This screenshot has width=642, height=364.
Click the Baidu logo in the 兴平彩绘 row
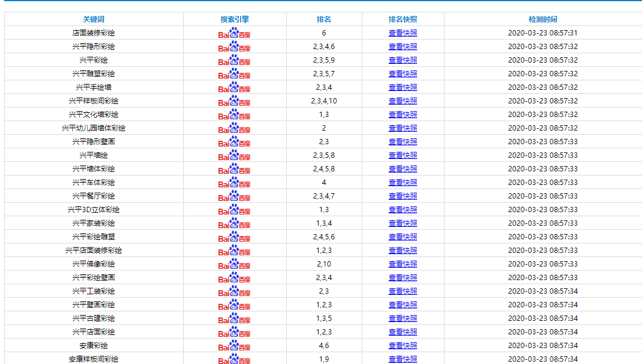point(234,60)
